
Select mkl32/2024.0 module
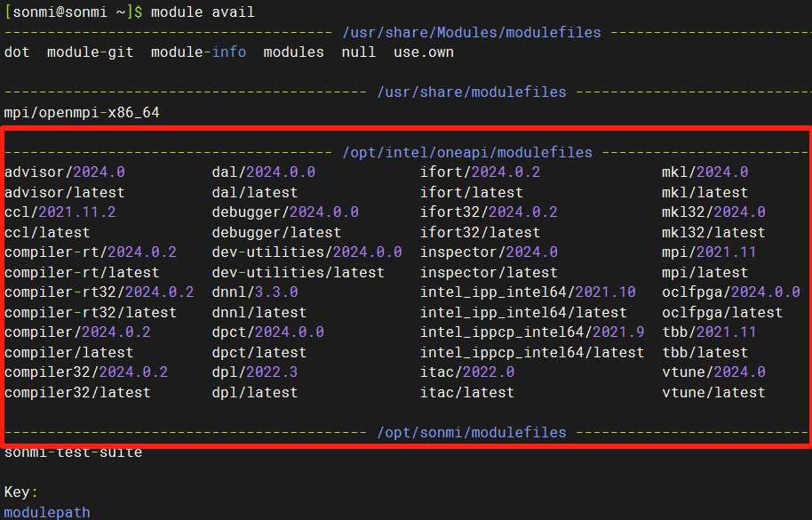[713, 212]
